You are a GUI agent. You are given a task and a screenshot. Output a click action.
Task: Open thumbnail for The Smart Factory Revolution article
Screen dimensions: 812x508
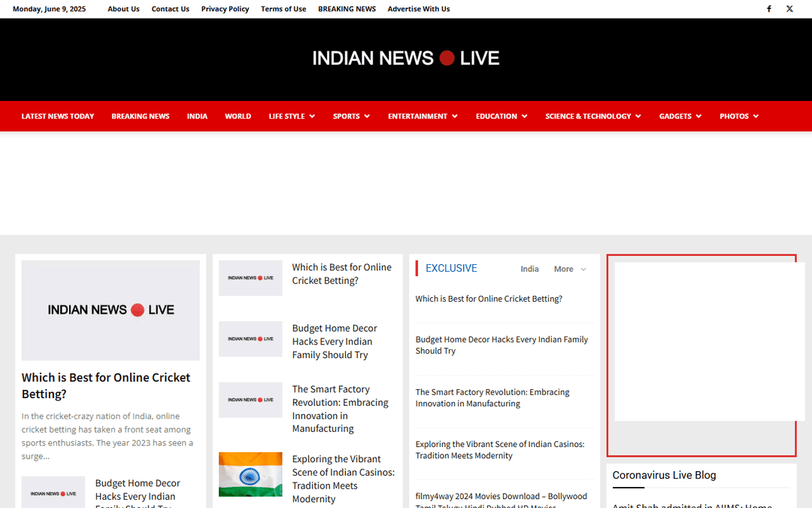tap(250, 400)
